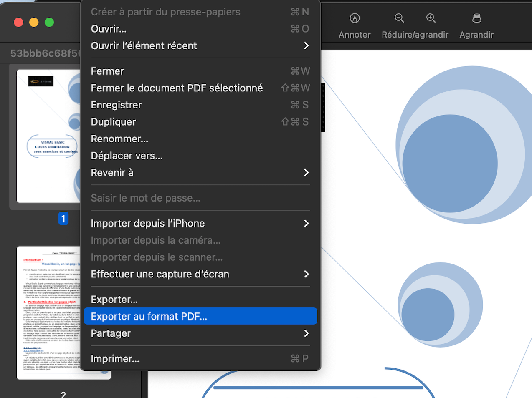
Task: Choose Enregistrer in the file menu
Action: coord(200,105)
